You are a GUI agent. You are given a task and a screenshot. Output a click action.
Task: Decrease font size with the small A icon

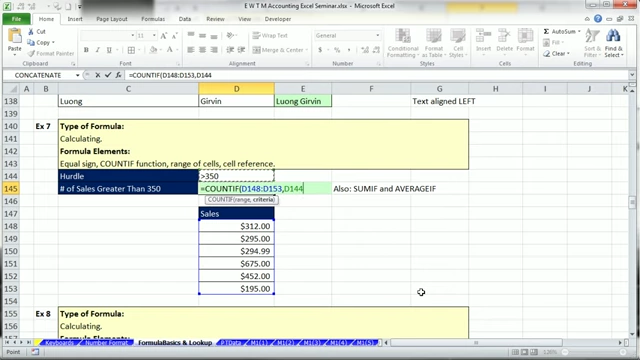174,36
